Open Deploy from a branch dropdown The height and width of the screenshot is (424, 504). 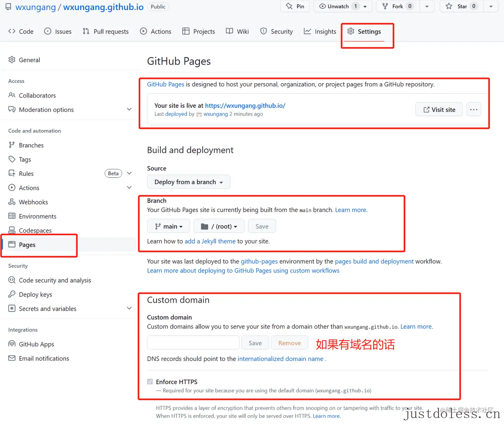click(x=189, y=182)
